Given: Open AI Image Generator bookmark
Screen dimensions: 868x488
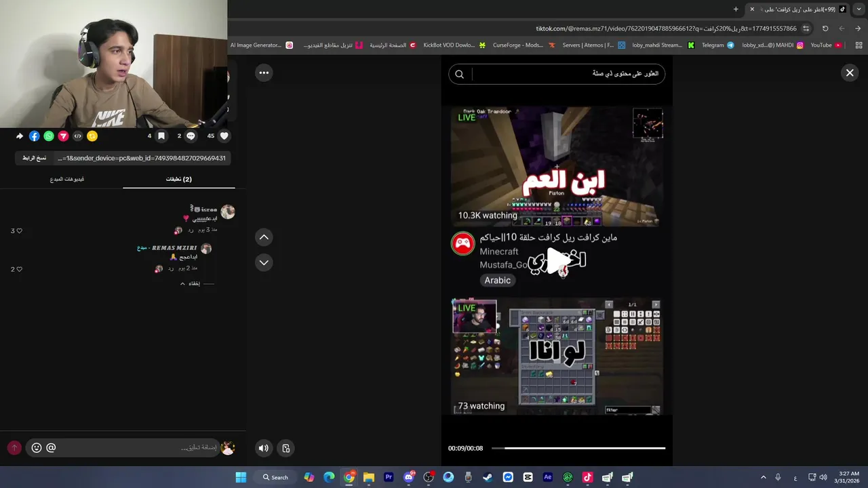Looking at the screenshot, I should [x=262, y=45].
